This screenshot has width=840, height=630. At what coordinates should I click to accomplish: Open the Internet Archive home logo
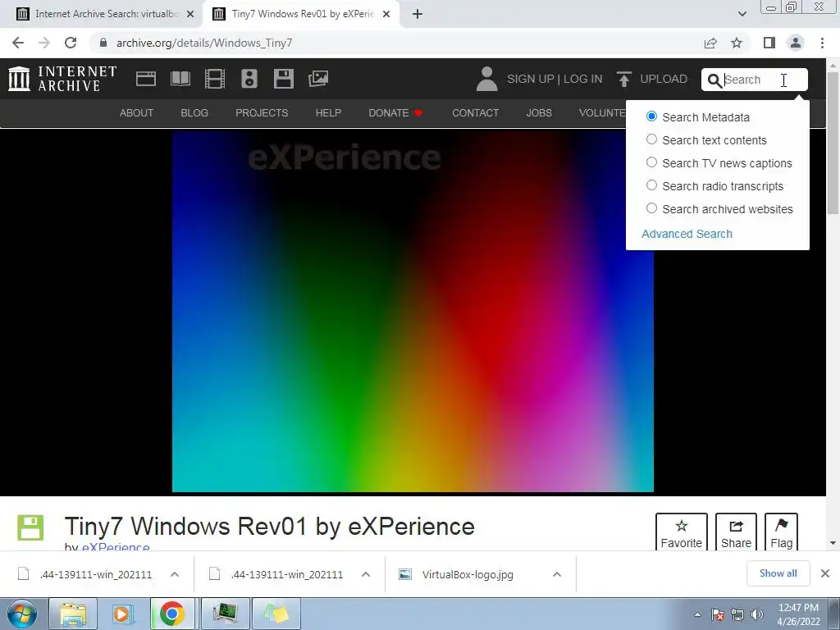pyautogui.click(x=62, y=79)
